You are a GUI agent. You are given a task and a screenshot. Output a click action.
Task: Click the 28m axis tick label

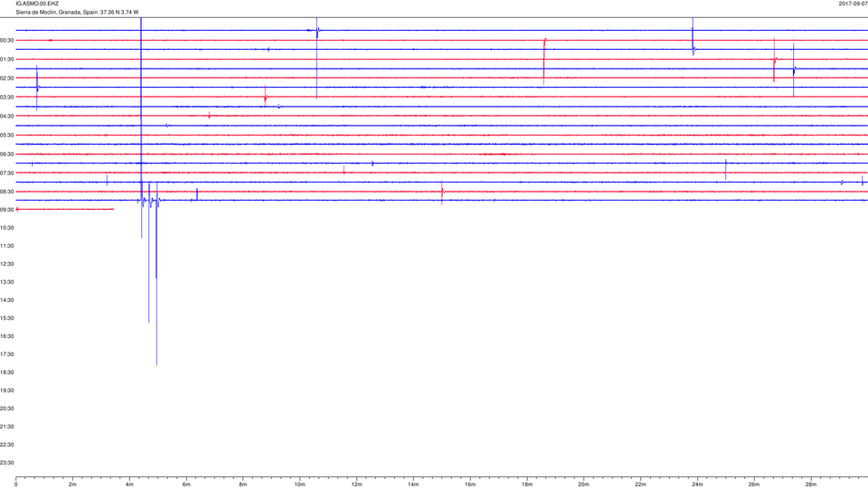tap(810, 484)
